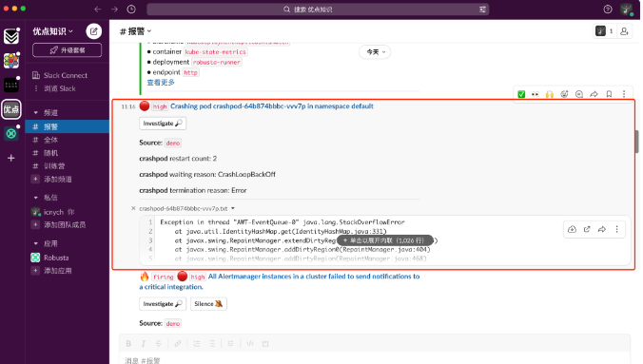This screenshot has width=643, height=364.
Task: Silence the Alertmanager alert
Action: click(x=208, y=304)
